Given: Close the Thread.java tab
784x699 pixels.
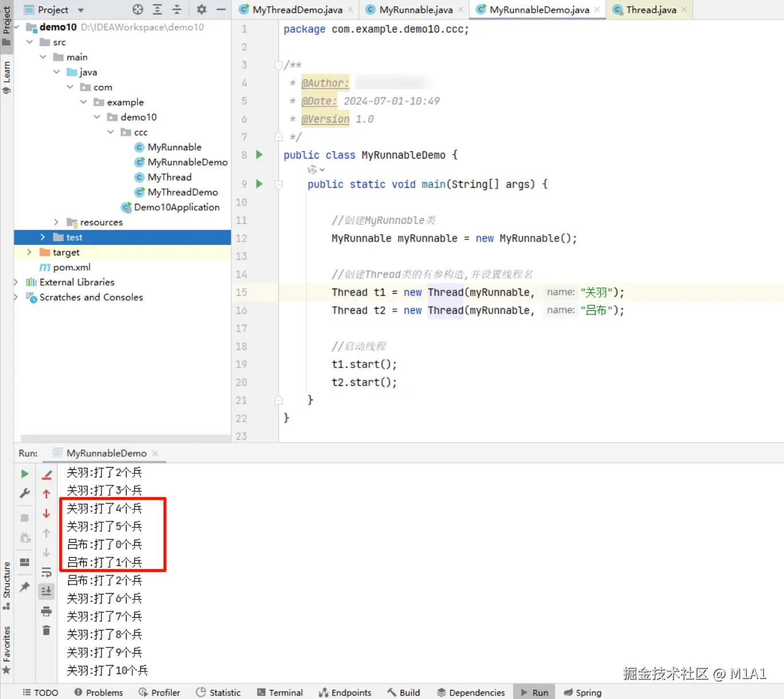Looking at the screenshot, I should coord(684,10).
